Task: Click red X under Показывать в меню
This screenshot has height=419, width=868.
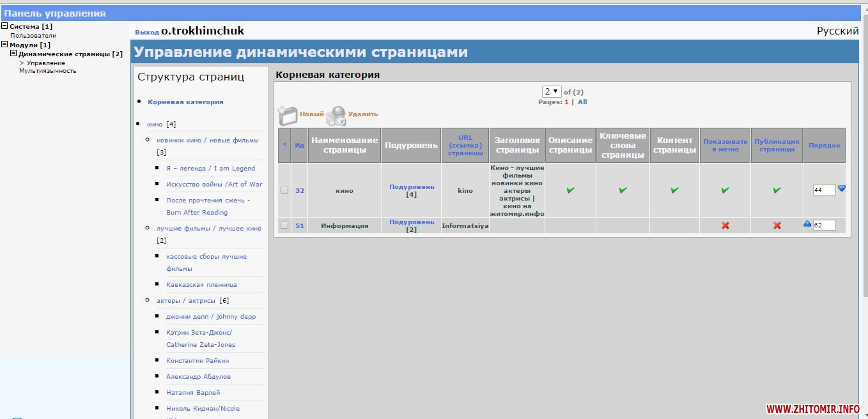Action: 725,225
